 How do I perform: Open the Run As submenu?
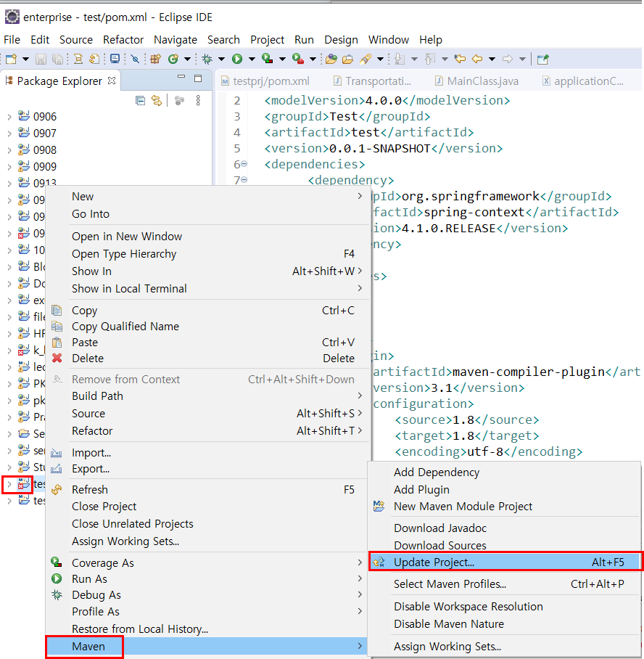coord(208,579)
